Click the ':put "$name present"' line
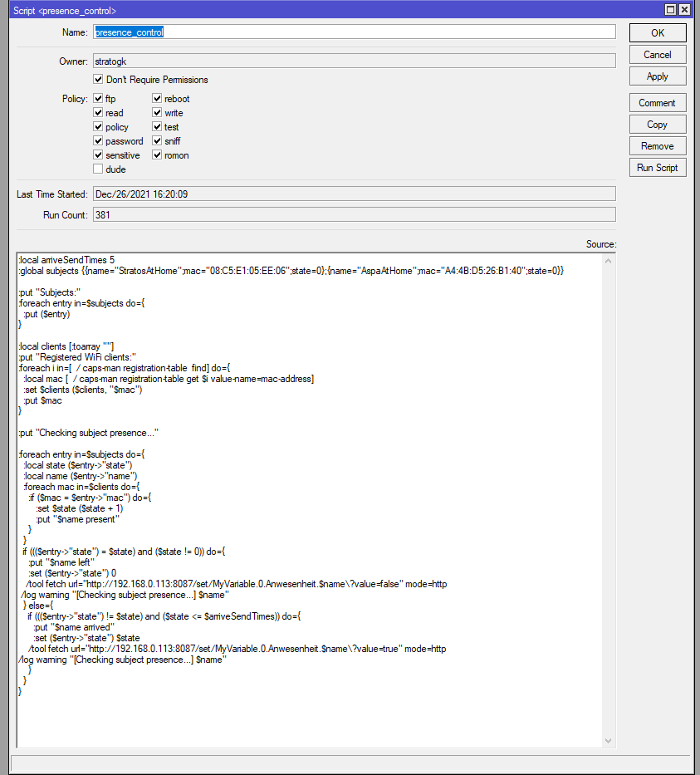The image size is (700, 775). click(77, 519)
